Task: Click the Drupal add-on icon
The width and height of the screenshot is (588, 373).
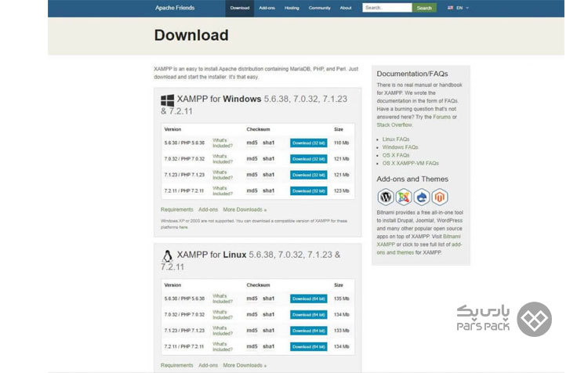Action: coord(422,197)
